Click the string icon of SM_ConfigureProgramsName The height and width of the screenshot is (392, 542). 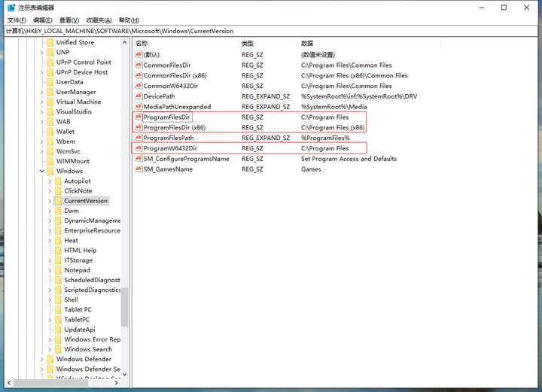(x=139, y=159)
